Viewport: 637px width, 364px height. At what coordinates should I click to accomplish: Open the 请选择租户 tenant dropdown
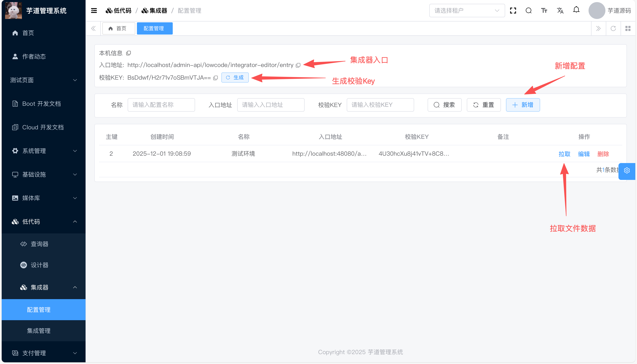point(467,11)
